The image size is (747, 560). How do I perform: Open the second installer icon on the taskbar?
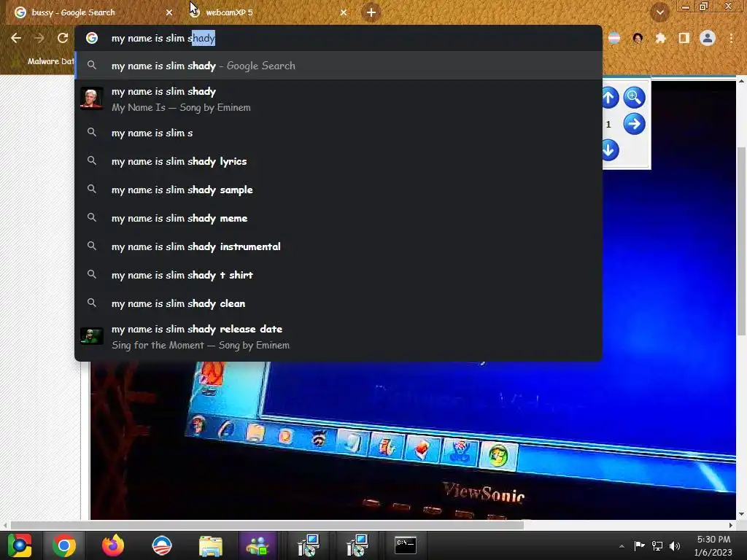coord(357,545)
